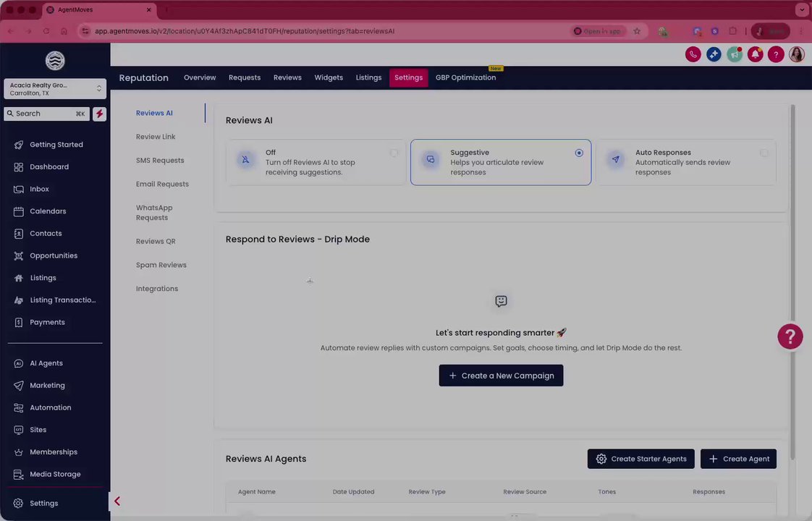Open Memberships in the sidebar

(x=55, y=453)
